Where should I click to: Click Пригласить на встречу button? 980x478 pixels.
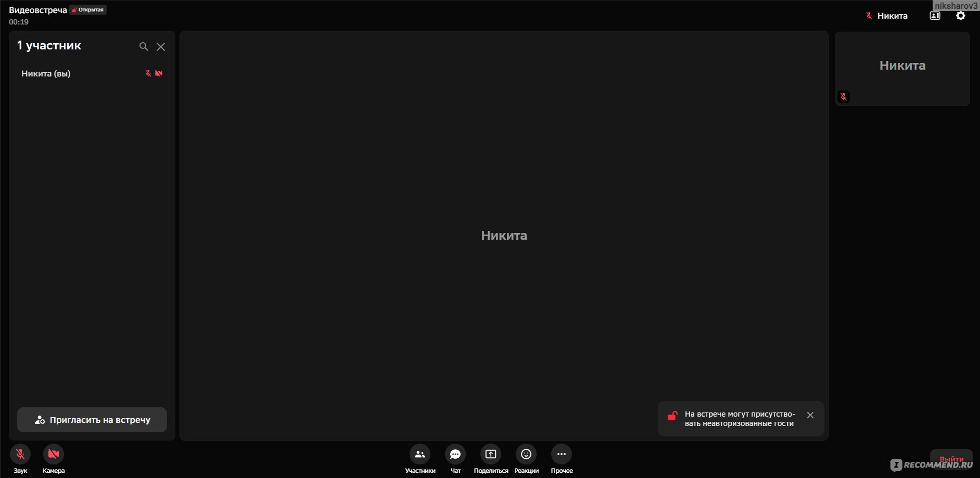(92, 420)
